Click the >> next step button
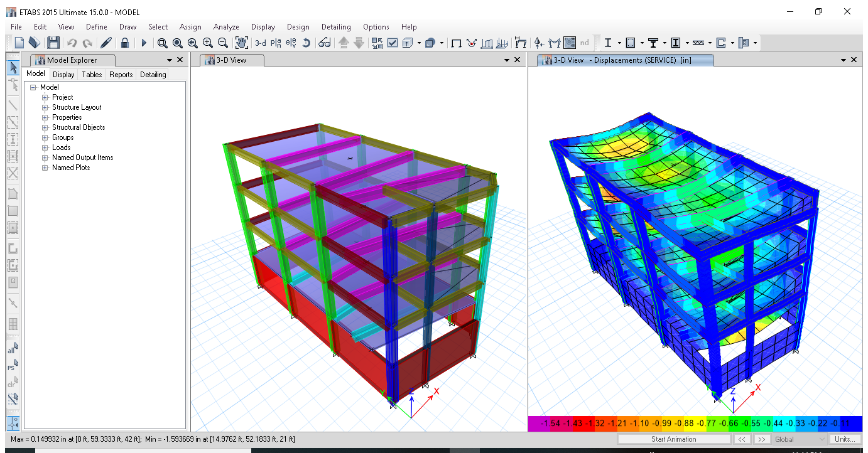Viewport: 868px width, 453px height. pyautogui.click(x=761, y=439)
